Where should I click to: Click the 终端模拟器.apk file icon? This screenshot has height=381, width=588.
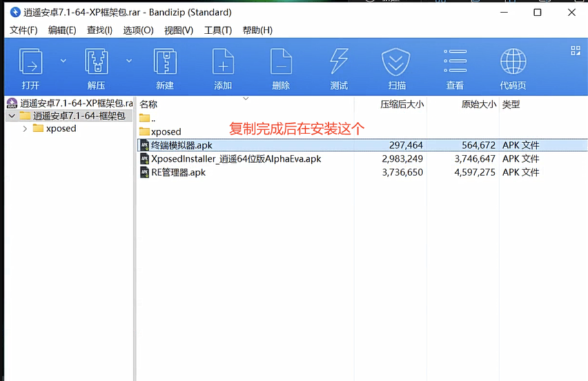click(144, 145)
